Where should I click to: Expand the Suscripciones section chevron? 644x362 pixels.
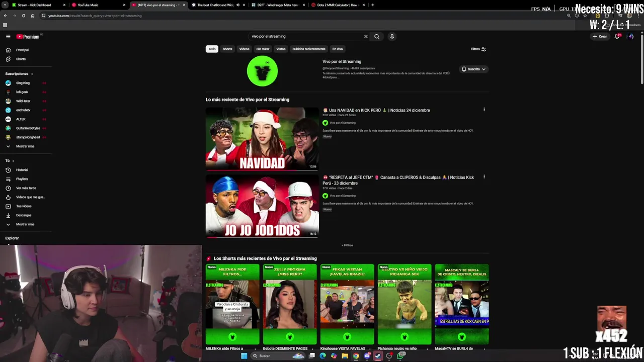[x=32, y=74]
